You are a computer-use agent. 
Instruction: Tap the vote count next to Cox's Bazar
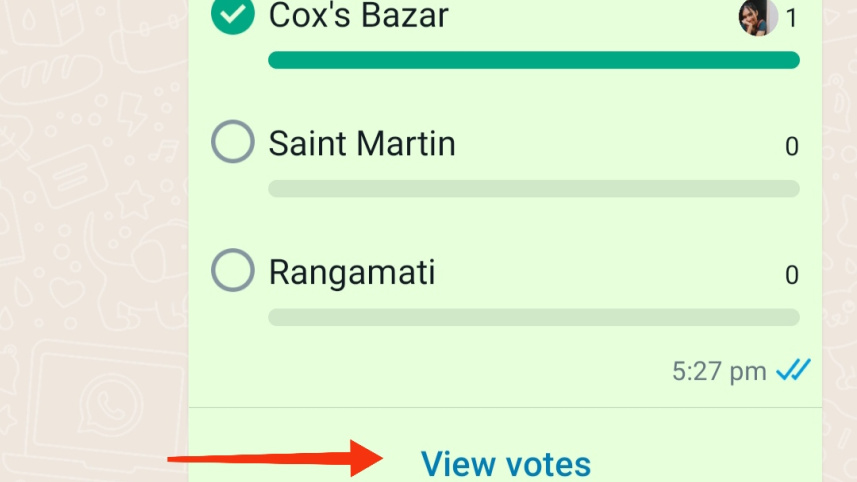tap(791, 18)
